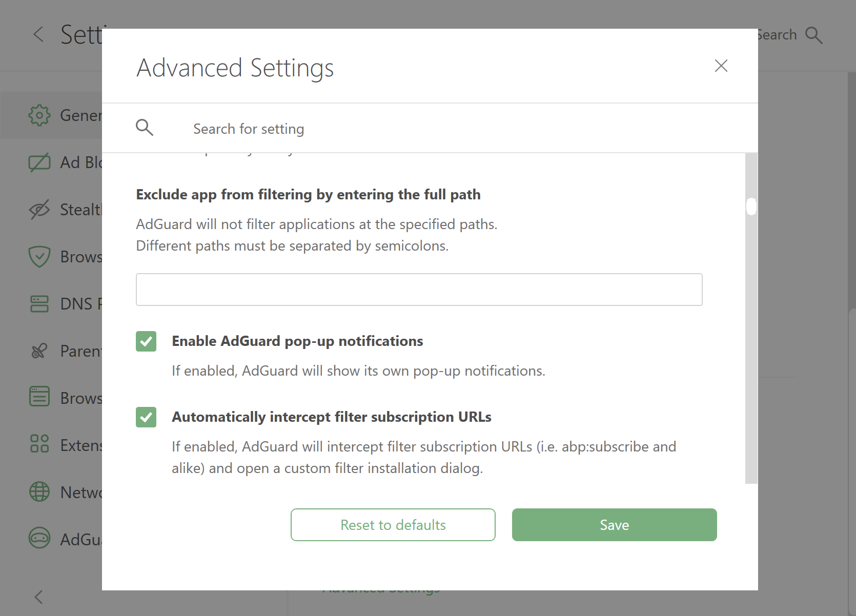Uncheck Automatically intercept filter subscription URLs
Screen dimensions: 856x616
[146, 417]
